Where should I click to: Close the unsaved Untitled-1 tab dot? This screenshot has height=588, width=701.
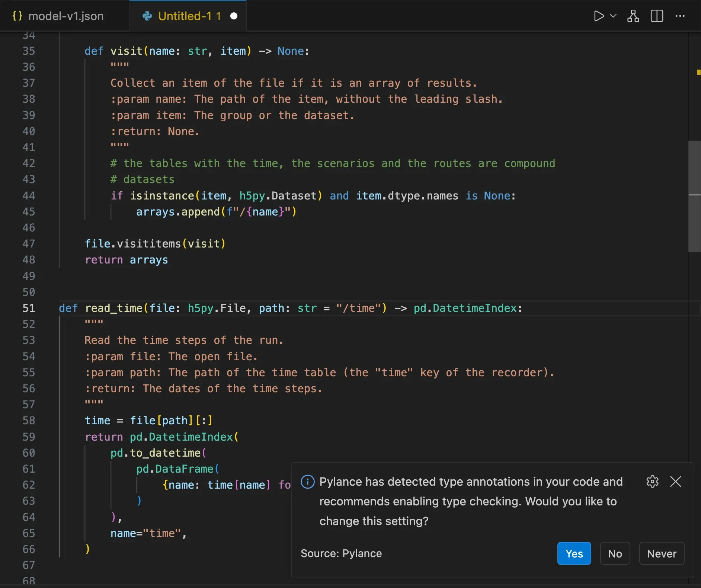pos(234,16)
